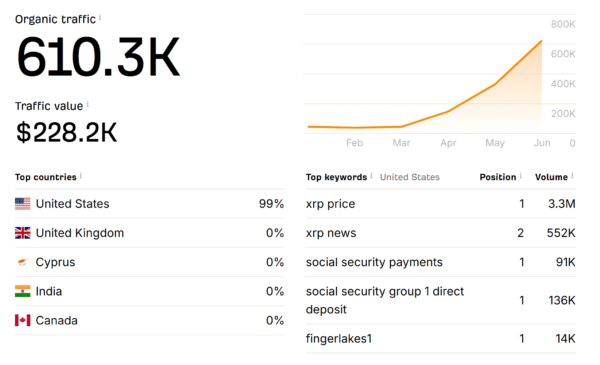Click the 610.3K organic traffic figure
Image resolution: width=600 pixels, height=365 pixels.
tap(98, 57)
